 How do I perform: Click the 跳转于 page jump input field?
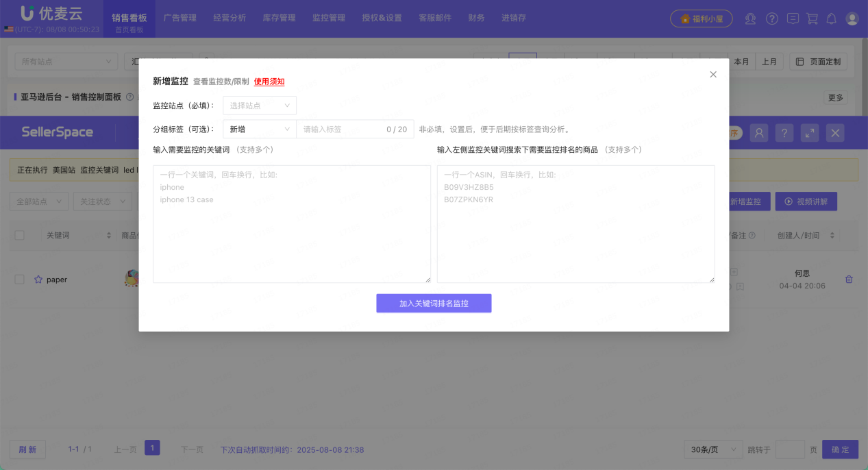click(x=790, y=449)
